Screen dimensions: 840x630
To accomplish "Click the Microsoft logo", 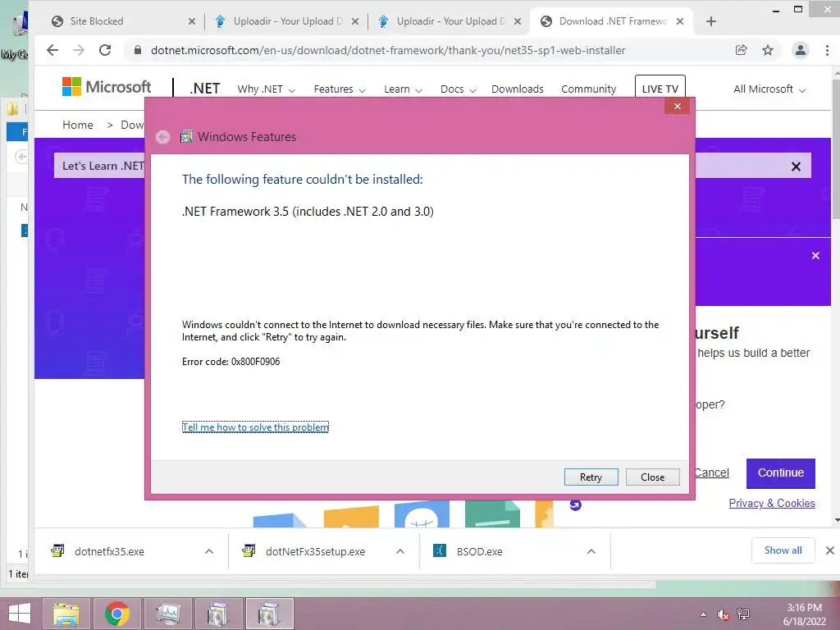I will (x=107, y=87).
